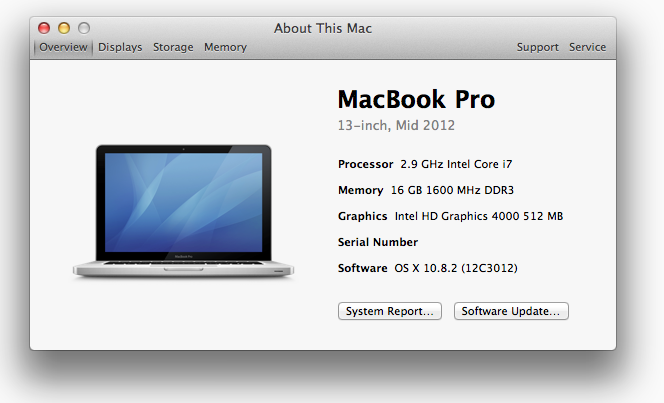
Task: Click the About This Mac title
Action: click(323, 28)
